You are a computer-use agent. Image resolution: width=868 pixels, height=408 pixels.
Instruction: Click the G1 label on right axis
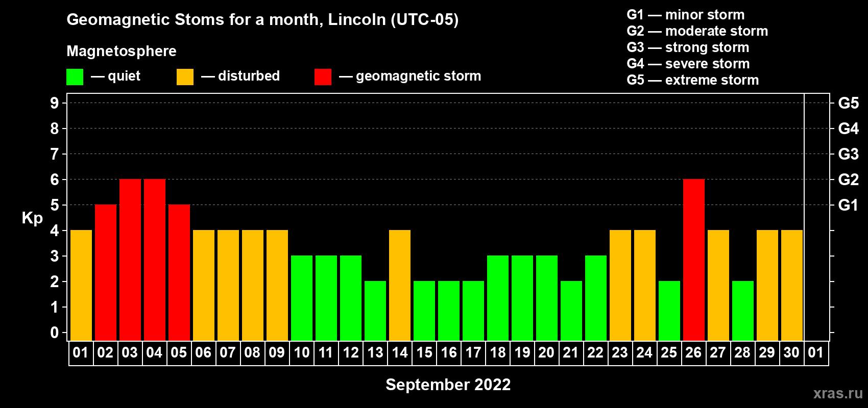pos(849,205)
